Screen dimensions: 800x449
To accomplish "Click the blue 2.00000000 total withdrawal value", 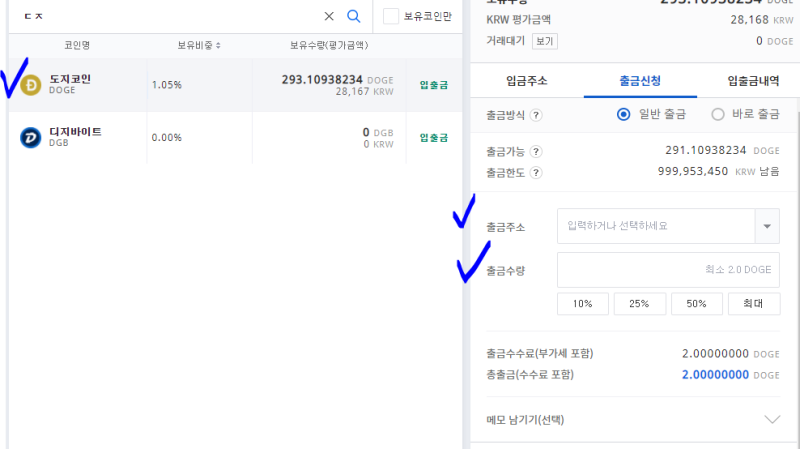I will (715, 375).
